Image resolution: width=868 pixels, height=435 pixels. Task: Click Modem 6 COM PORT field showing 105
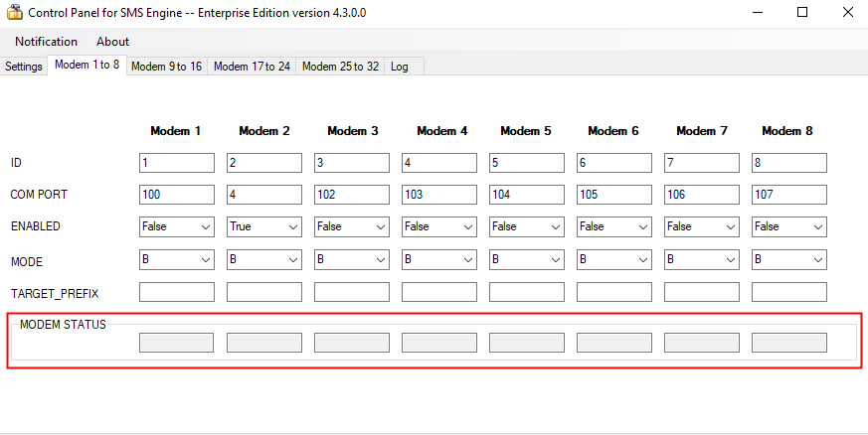(614, 195)
